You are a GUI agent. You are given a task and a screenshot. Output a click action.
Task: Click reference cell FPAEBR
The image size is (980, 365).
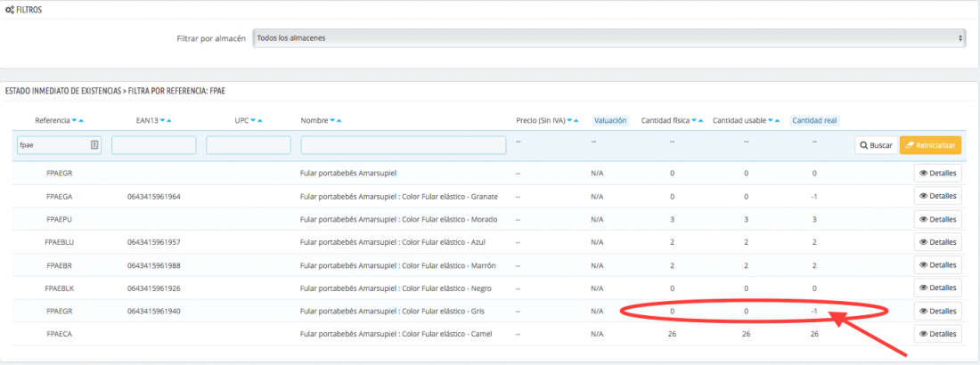point(60,265)
